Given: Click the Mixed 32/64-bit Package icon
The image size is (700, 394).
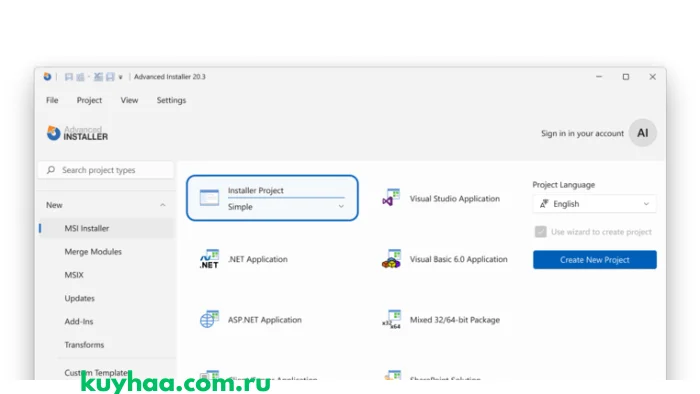Looking at the screenshot, I should [x=391, y=319].
